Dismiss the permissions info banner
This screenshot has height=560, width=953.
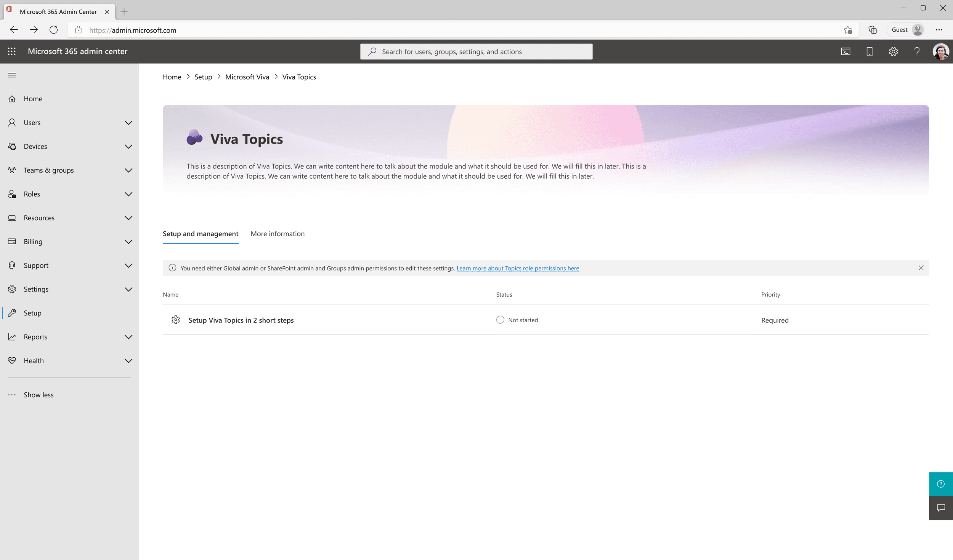click(x=921, y=268)
